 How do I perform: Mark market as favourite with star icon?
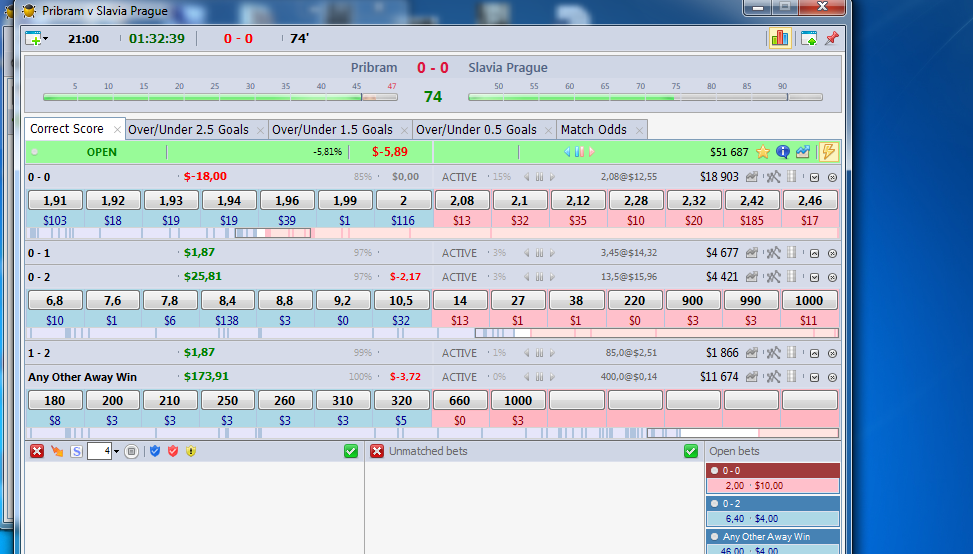coord(763,152)
